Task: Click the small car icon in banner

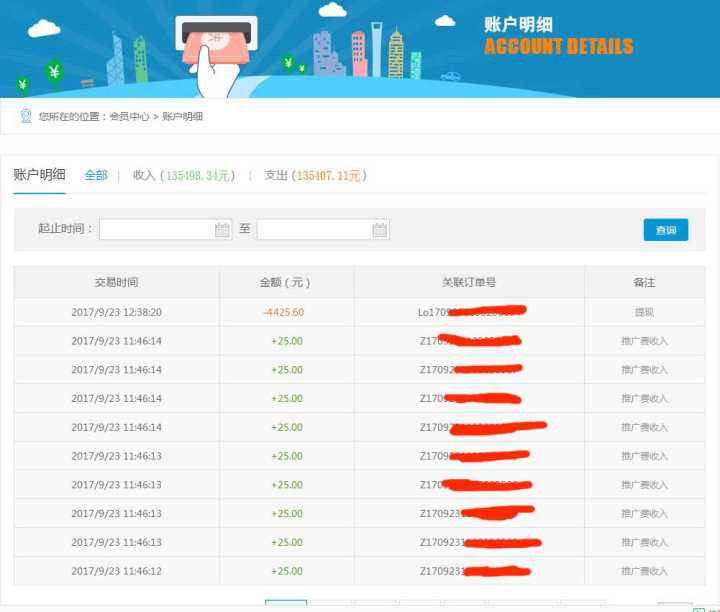Action: [450, 76]
